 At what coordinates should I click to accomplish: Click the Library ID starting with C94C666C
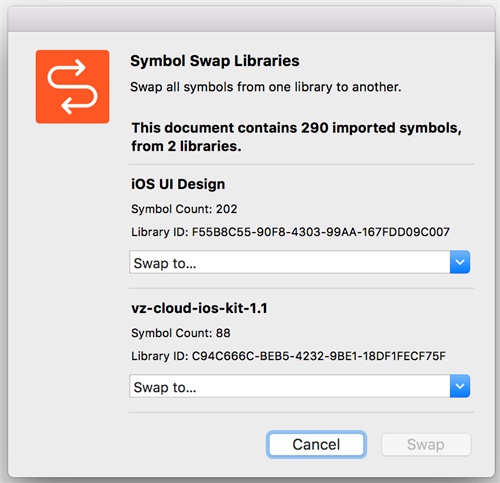tap(288, 356)
